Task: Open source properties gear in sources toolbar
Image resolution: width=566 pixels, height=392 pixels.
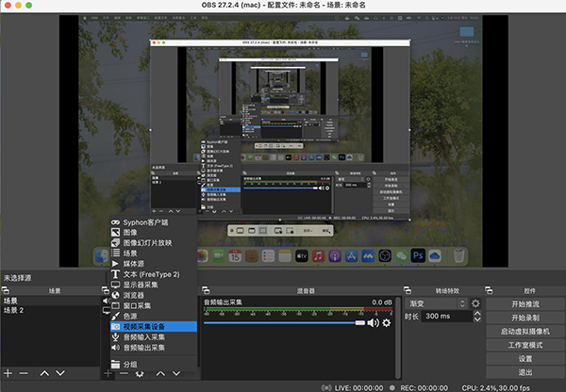Action: click(x=140, y=373)
